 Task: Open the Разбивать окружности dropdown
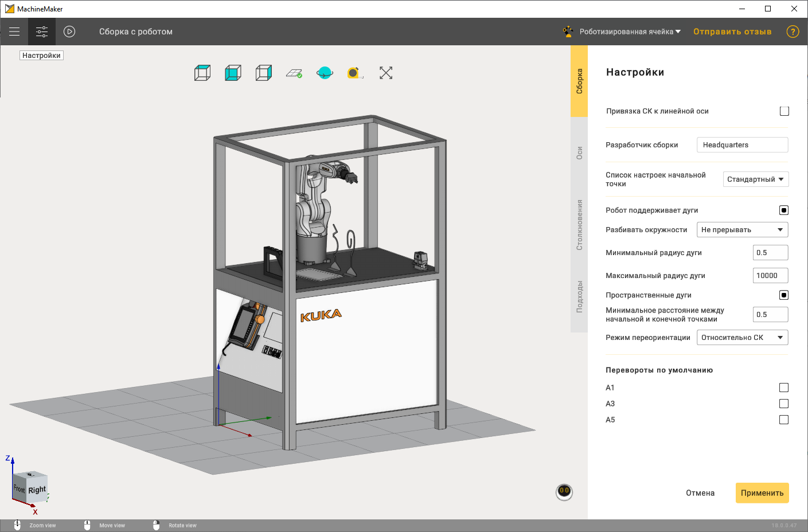pyautogui.click(x=743, y=230)
